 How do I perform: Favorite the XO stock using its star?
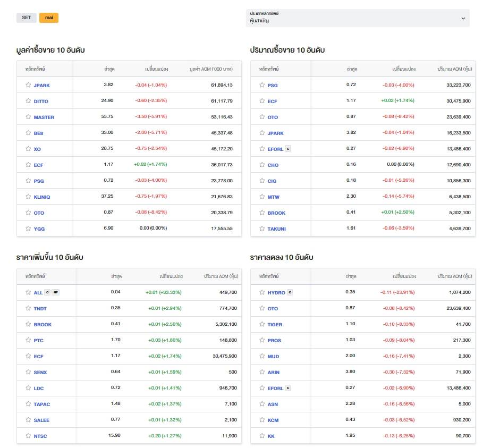pyautogui.click(x=28, y=149)
